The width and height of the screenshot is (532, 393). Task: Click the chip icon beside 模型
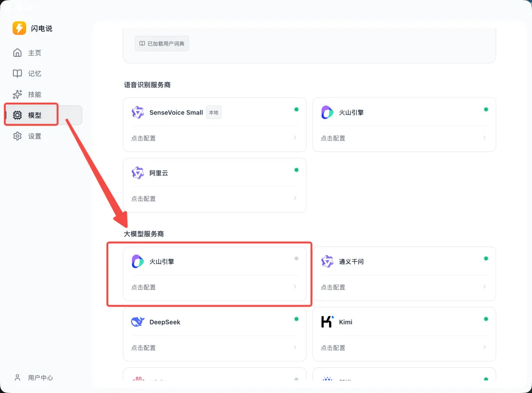point(17,115)
